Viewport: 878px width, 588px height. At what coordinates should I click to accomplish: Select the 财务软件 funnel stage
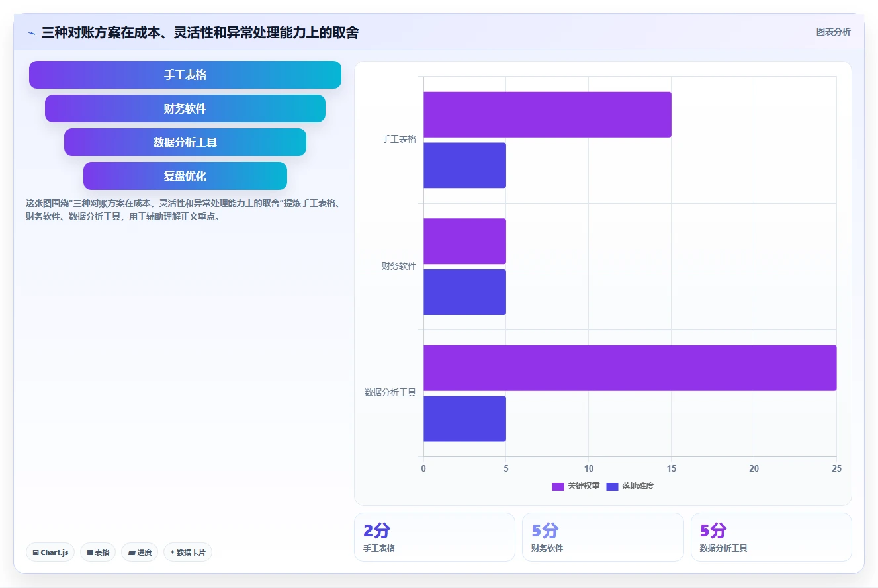coord(185,108)
